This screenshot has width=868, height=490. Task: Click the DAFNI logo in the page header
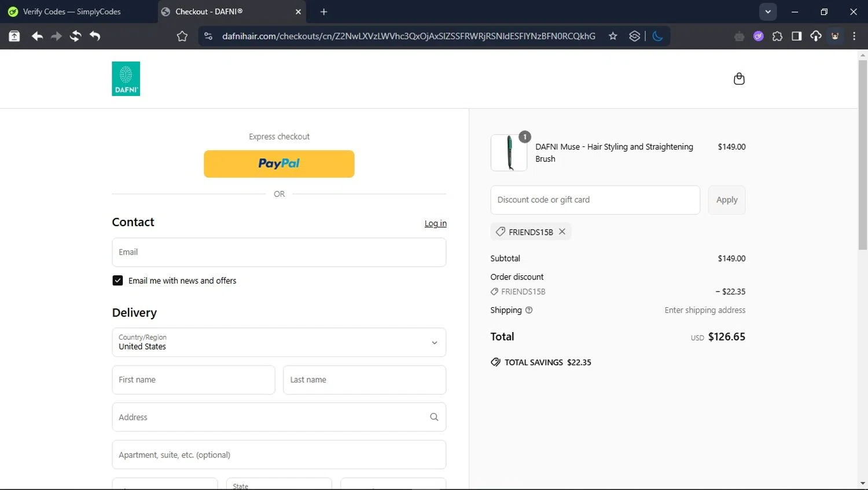126,79
